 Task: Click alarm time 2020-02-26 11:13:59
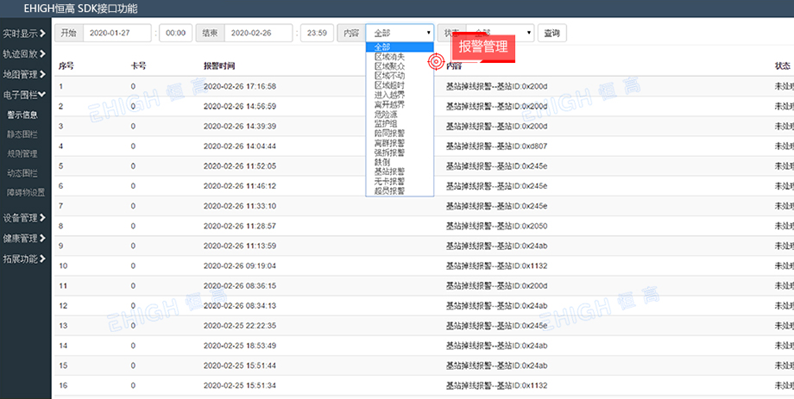[240, 246]
